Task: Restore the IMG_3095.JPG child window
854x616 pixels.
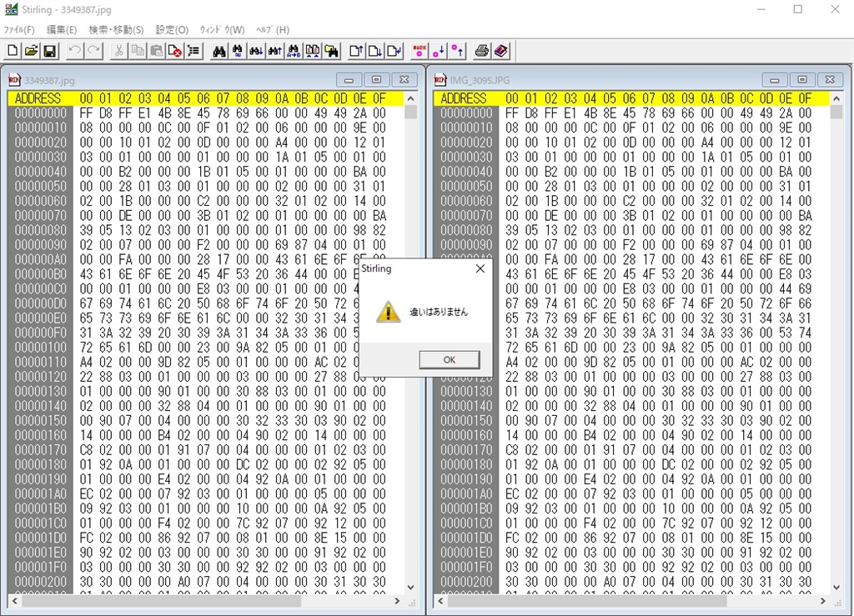Action: 801,80
